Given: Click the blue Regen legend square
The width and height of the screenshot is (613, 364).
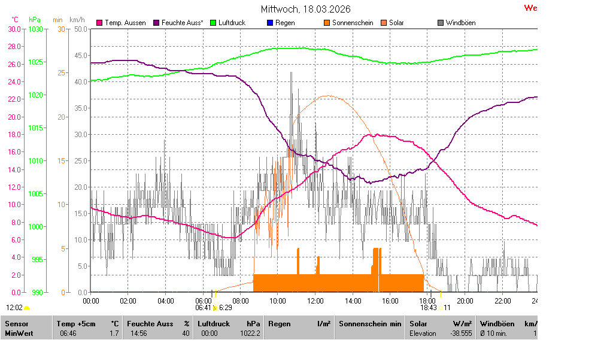Looking at the screenshot, I should click(270, 23).
